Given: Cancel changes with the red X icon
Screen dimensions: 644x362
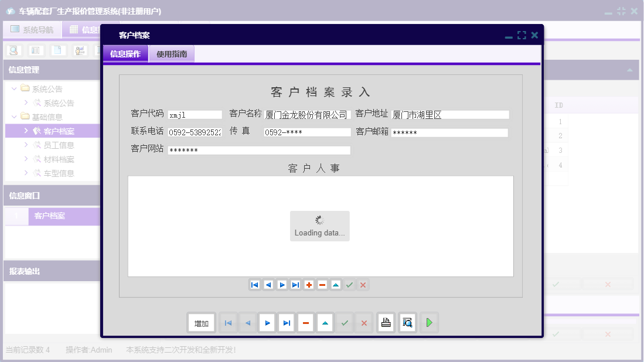Looking at the screenshot, I should (364, 322).
